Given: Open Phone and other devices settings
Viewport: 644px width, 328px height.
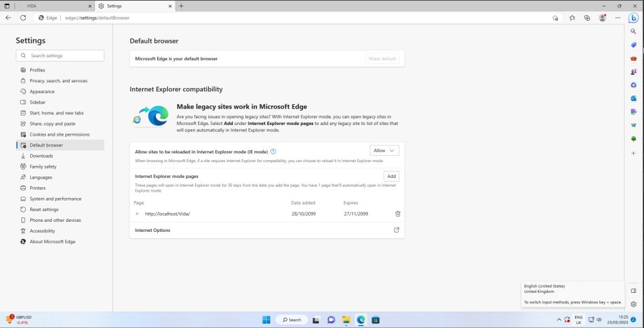Looking at the screenshot, I should tap(60, 220).
